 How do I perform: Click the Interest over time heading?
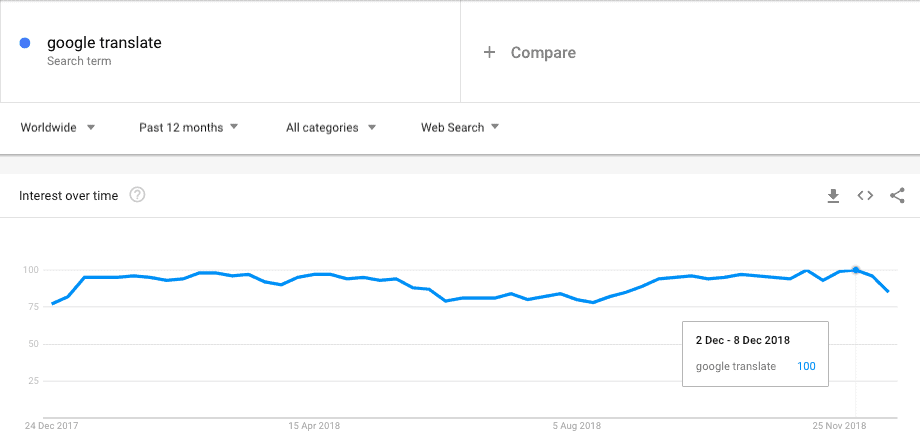tap(69, 195)
